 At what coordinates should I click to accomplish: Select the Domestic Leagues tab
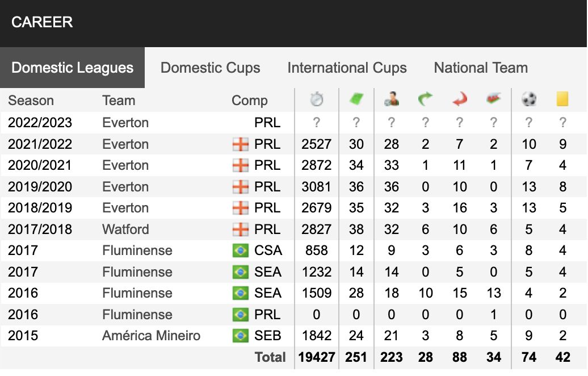click(x=73, y=68)
